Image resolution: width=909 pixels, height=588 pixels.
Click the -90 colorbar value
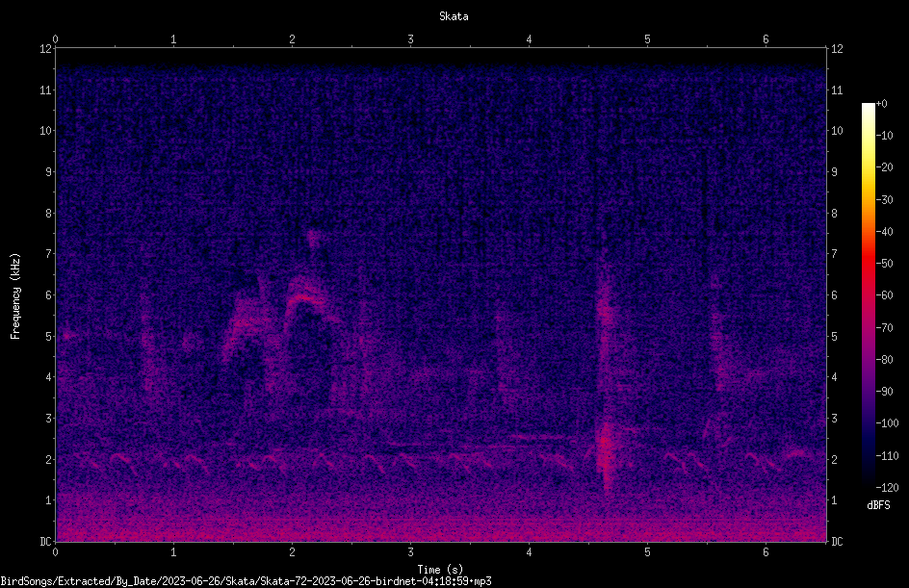884,392
